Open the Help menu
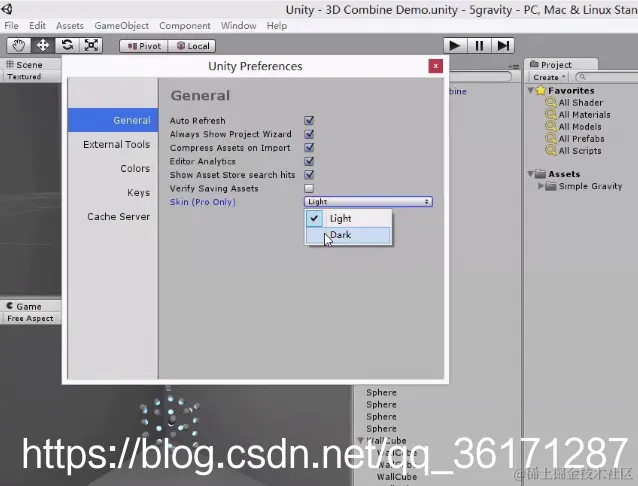The height and width of the screenshot is (486, 638). point(277,26)
